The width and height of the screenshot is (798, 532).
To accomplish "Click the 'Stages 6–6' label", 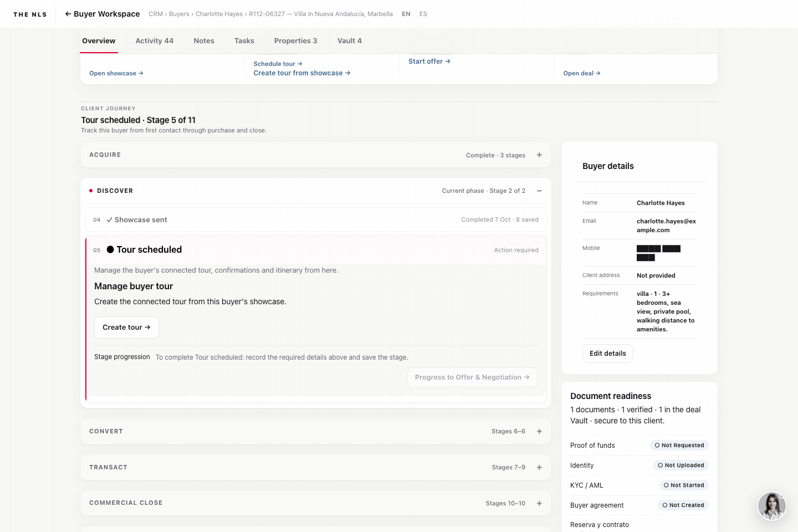I will pyautogui.click(x=508, y=431).
